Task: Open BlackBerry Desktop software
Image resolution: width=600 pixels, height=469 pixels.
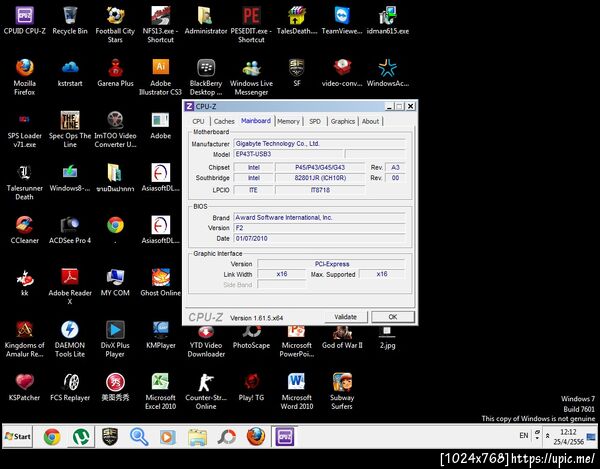Action: 206,77
